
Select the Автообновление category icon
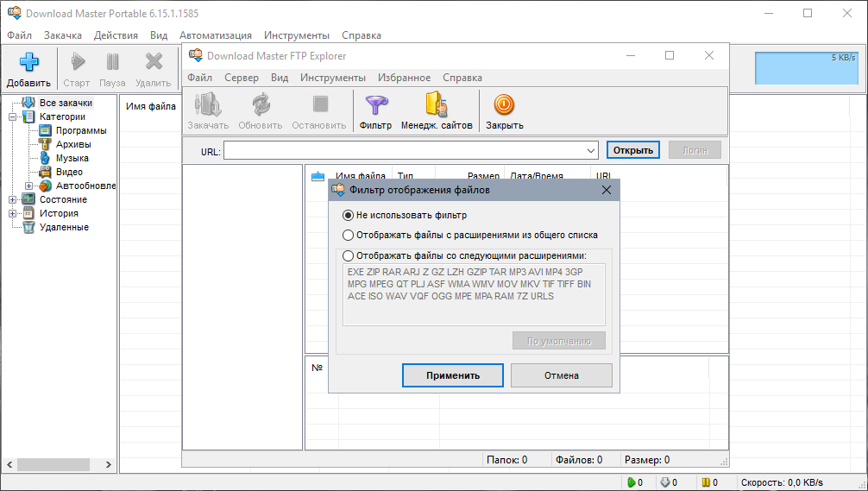pyautogui.click(x=46, y=186)
